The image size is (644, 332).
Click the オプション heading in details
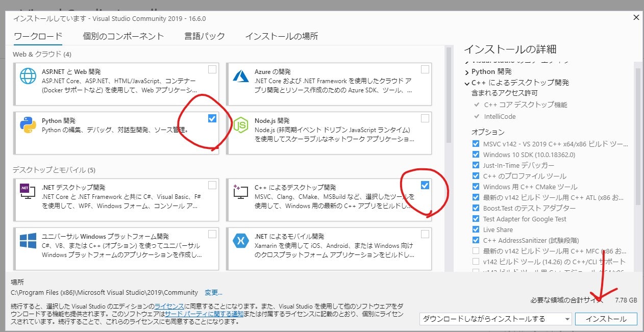click(488, 132)
